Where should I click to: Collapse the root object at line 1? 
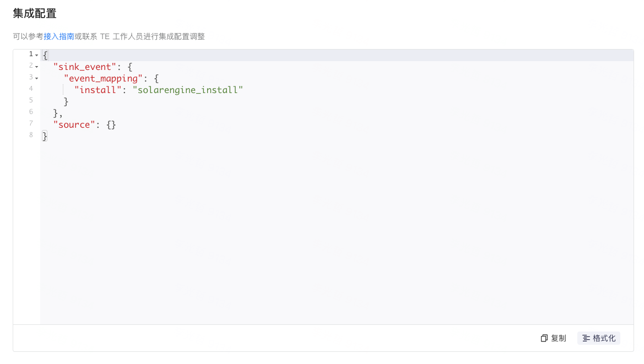tap(36, 55)
